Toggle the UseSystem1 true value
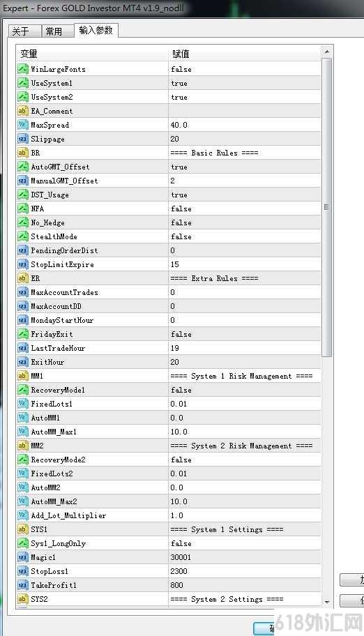 point(244,83)
